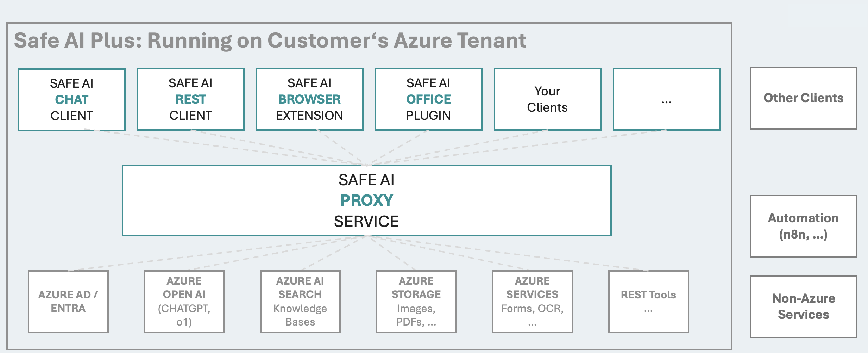Click the AZURE STORAGE Images PDFs box
The height and width of the screenshot is (353, 868).
416,301
